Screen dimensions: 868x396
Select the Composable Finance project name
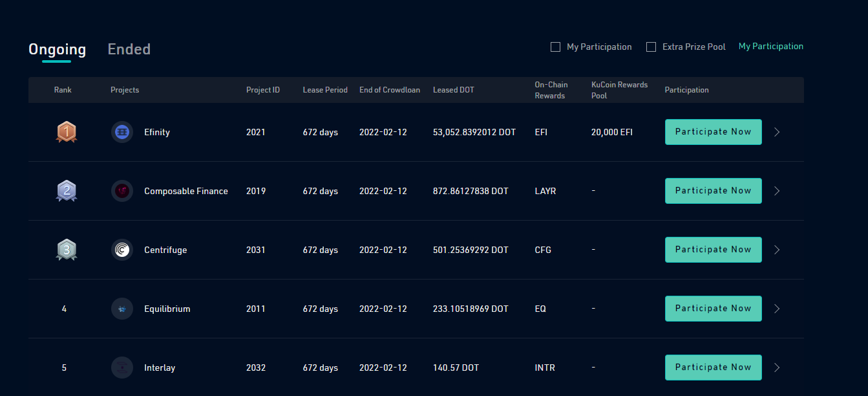(186, 191)
